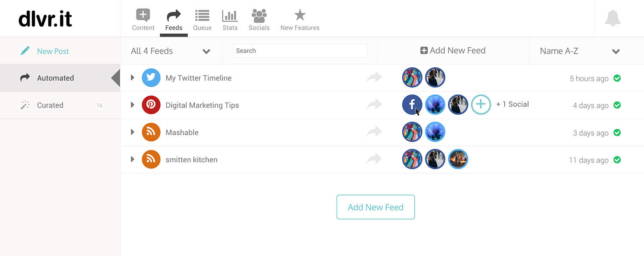Click the plus circle to add a social

point(481,104)
